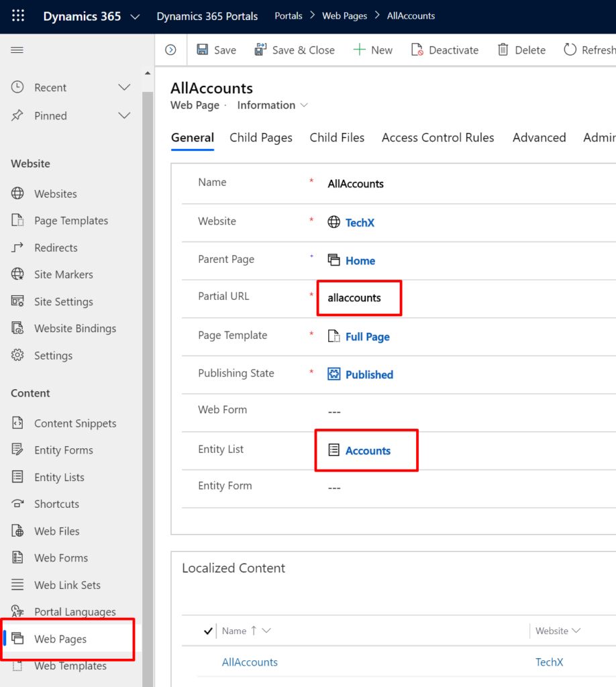Click the Settings gear icon
The width and height of the screenshot is (616, 687).
pos(17,356)
